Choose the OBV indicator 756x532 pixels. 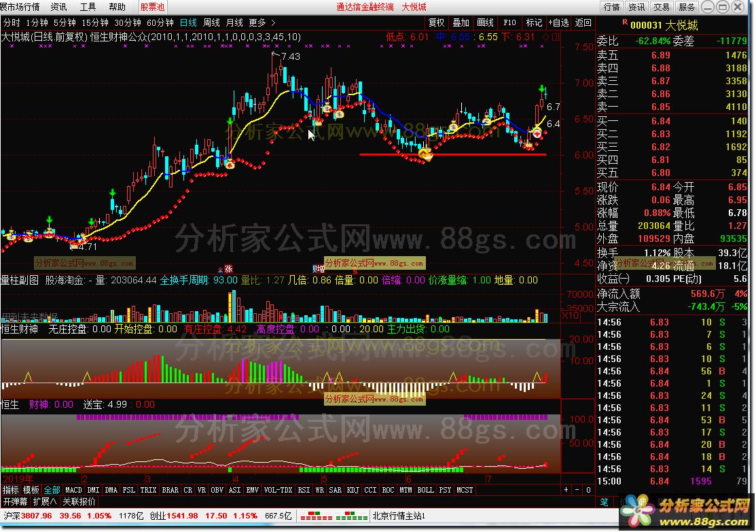pos(217,490)
